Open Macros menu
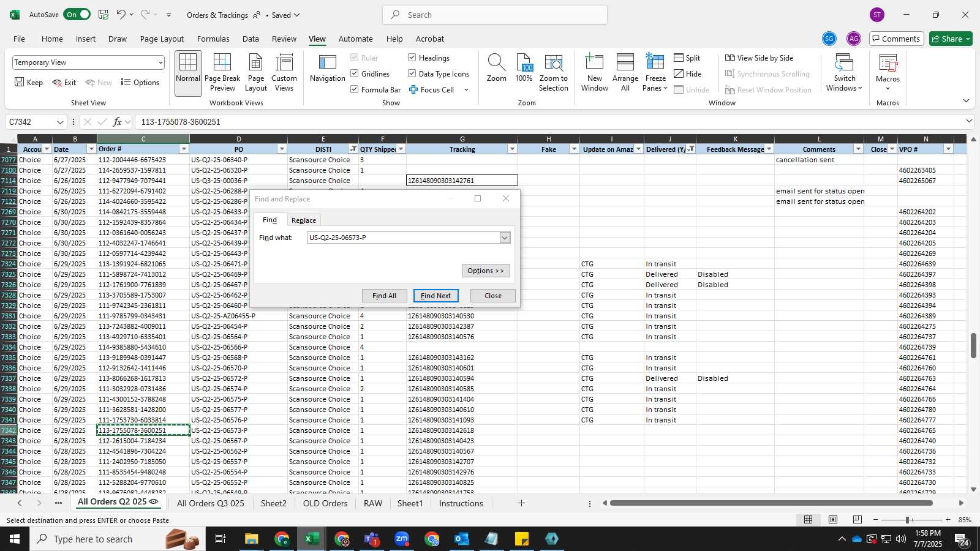 click(888, 73)
